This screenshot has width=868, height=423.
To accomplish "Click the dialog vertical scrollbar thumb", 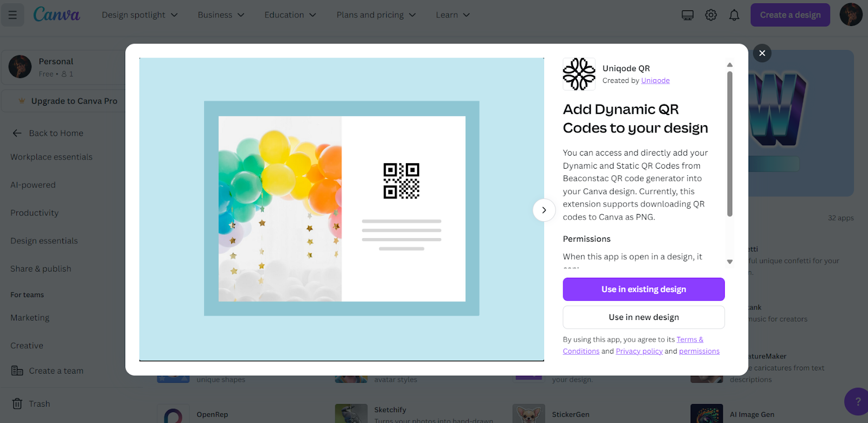I will coord(730,144).
